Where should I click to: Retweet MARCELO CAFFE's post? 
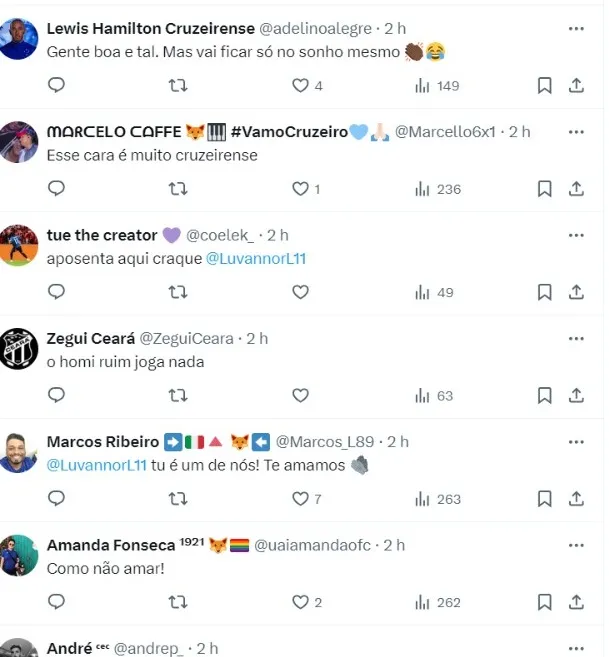pyautogui.click(x=178, y=189)
